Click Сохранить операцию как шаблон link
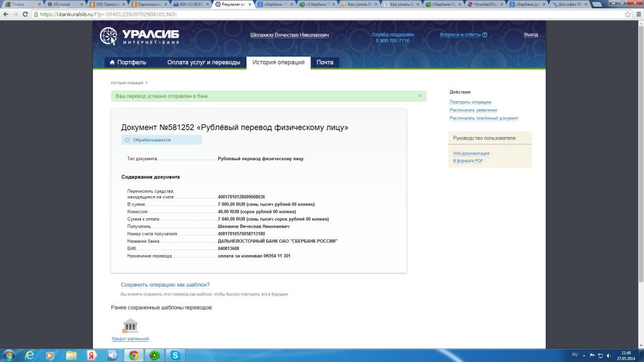The image size is (644, 362). pos(165,285)
